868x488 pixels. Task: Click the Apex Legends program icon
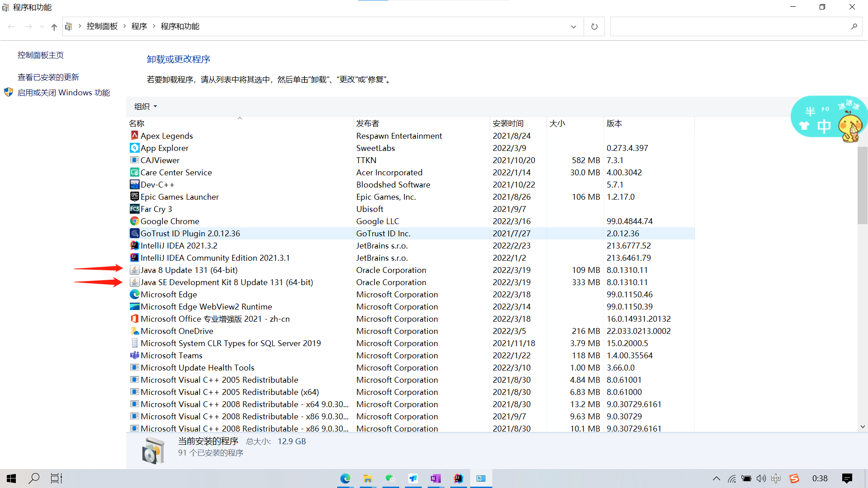pos(134,136)
